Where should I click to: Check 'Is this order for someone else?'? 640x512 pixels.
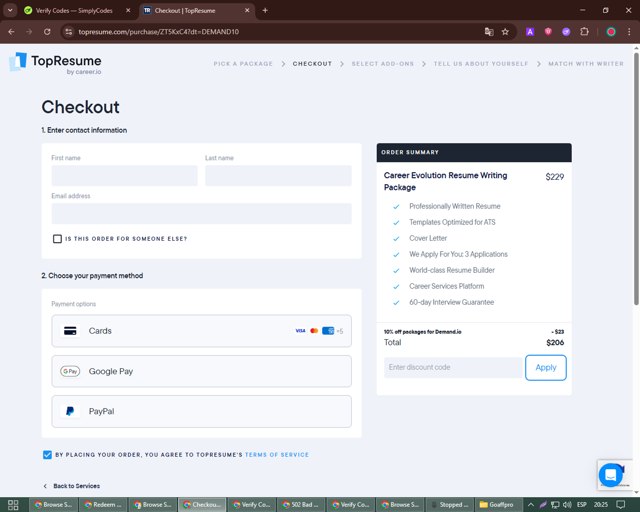click(x=58, y=239)
